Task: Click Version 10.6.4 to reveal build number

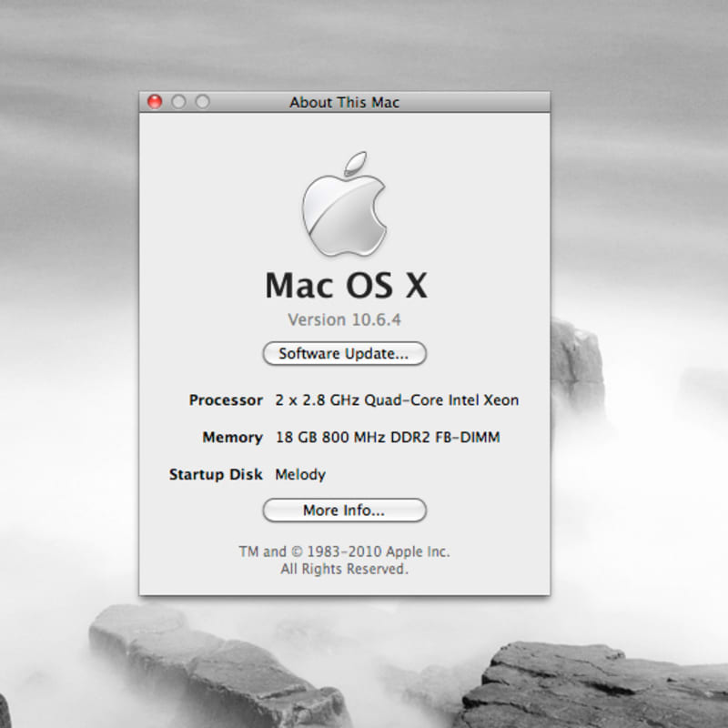Action: tap(345, 319)
